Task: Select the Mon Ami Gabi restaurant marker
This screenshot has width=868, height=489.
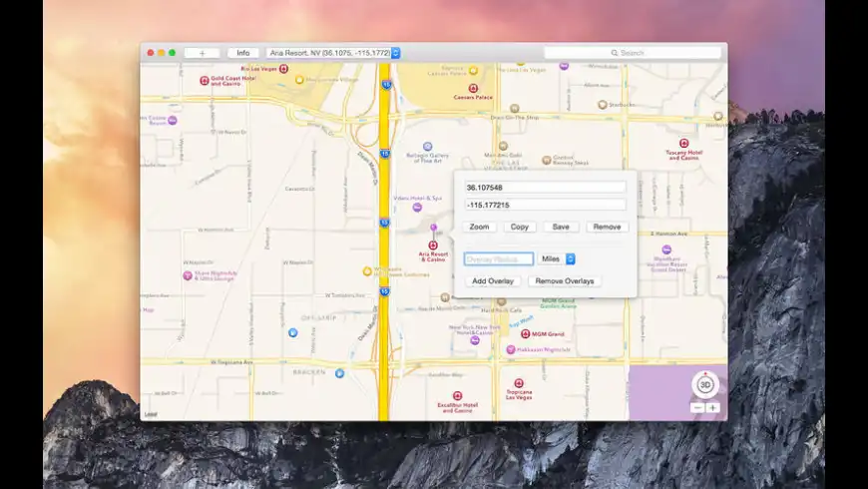Action: (x=503, y=147)
